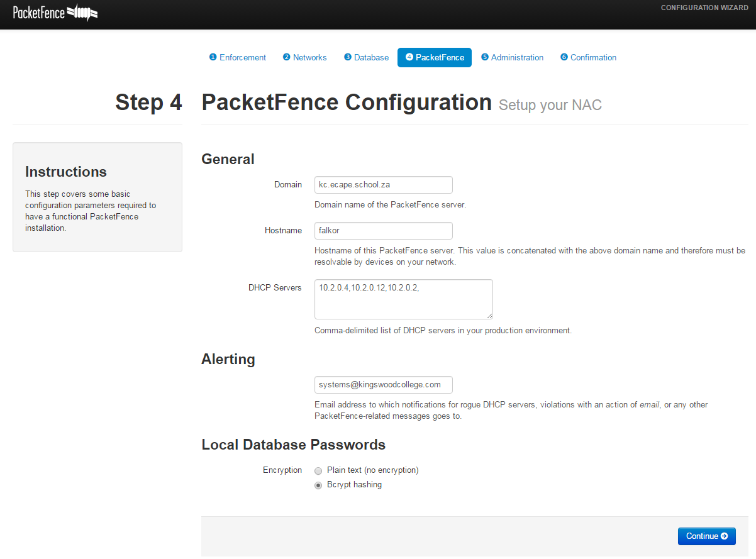This screenshot has height=559, width=756.
Task: Click the Enforcement step number icon
Action: click(213, 57)
